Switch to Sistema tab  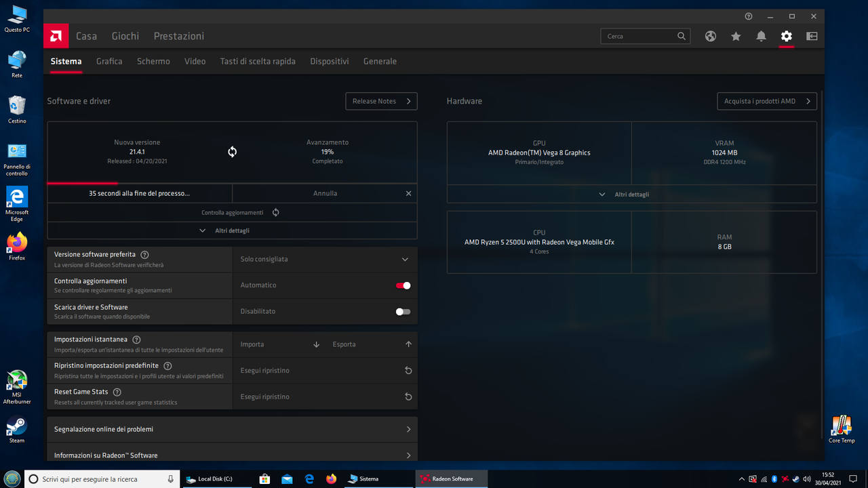66,61
